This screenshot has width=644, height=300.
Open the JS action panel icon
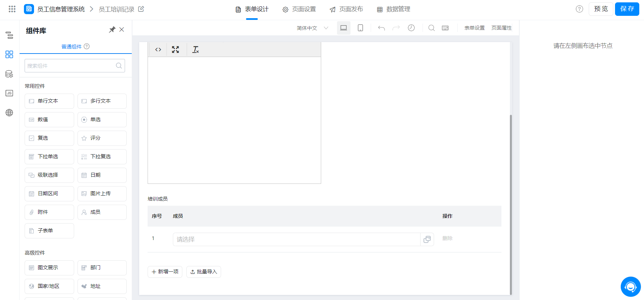click(9, 93)
